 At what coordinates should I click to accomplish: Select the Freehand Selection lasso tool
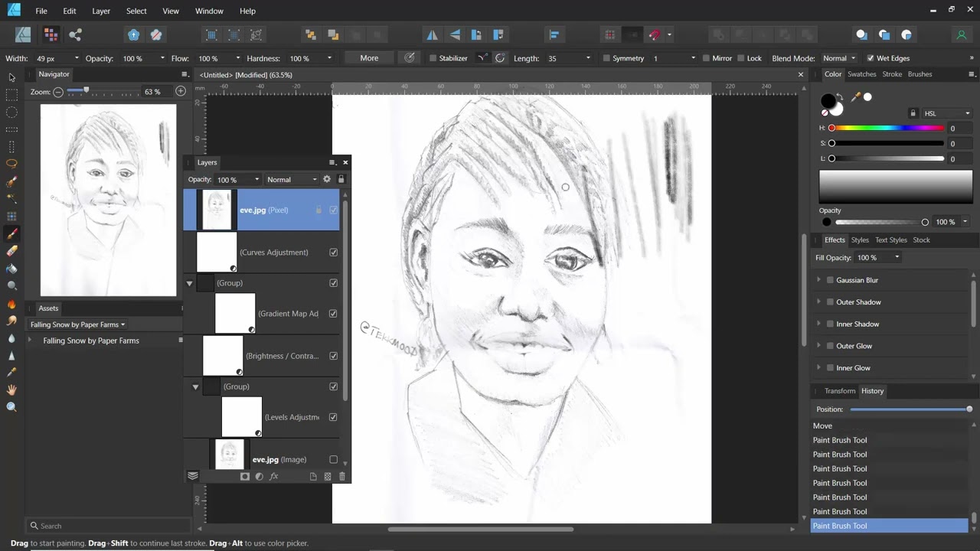(11, 164)
